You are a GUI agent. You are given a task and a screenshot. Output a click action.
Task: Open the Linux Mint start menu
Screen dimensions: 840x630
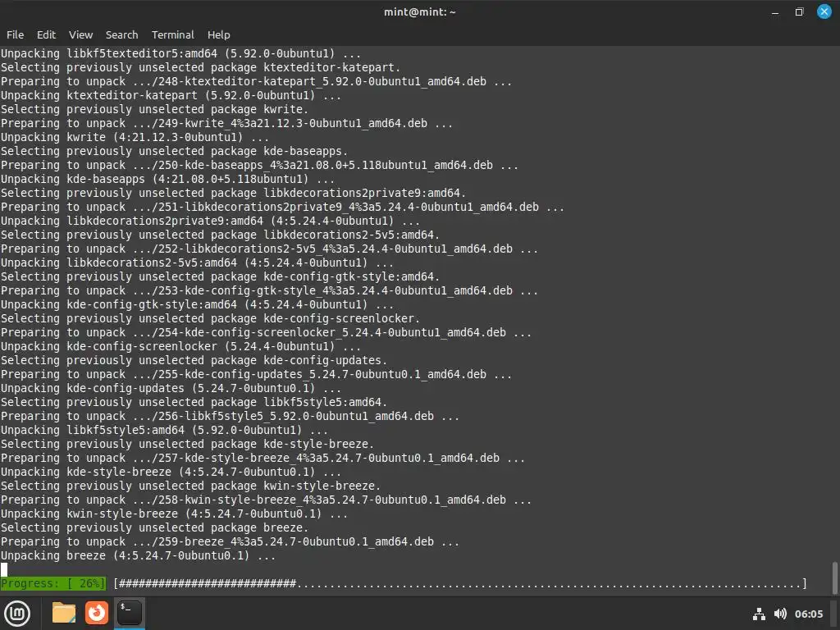17,614
